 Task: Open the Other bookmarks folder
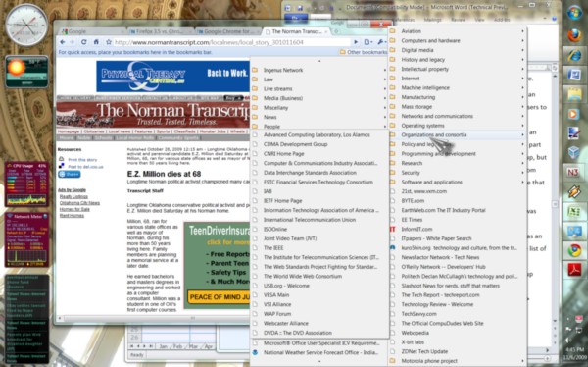click(364, 52)
